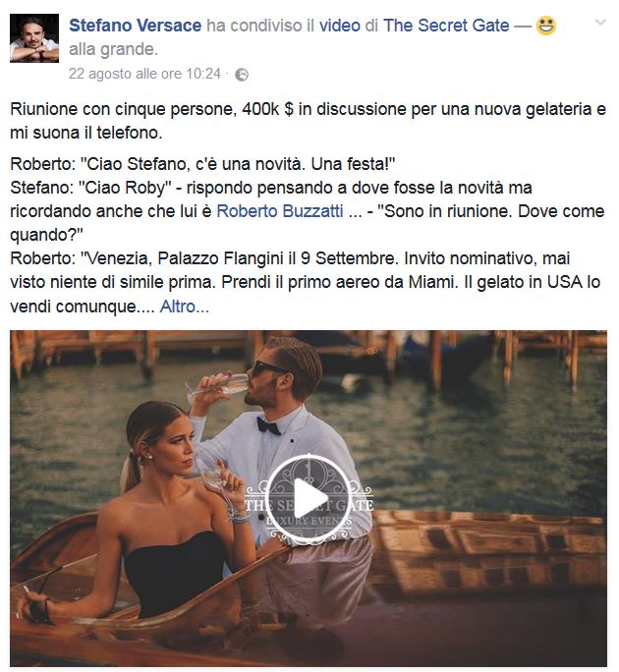This screenshot has width=619, height=672.
Task: Click the 'Venezia, Palazzo Flangini' text line
Action: [x=290, y=258]
